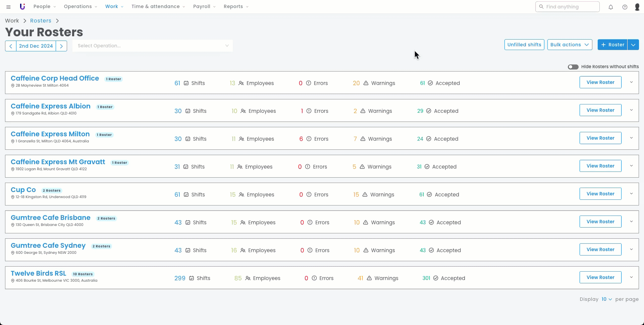Go to next week arrow
This screenshot has width=644, height=325.
pyautogui.click(x=61, y=46)
